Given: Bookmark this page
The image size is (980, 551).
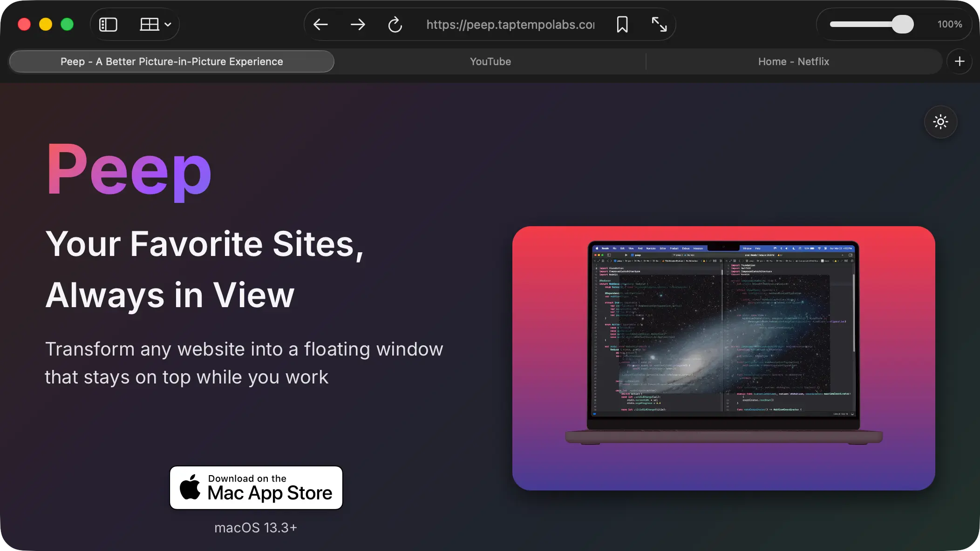Looking at the screenshot, I should coord(622,24).
